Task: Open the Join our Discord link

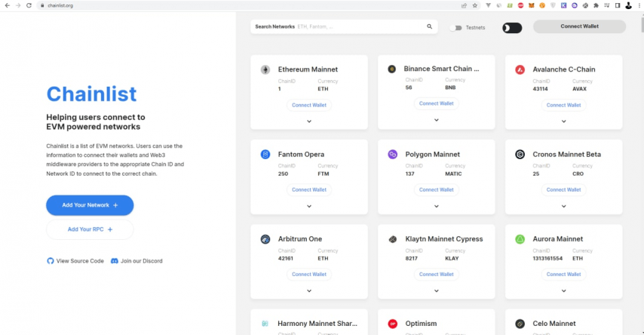Action: click(136, 261)
